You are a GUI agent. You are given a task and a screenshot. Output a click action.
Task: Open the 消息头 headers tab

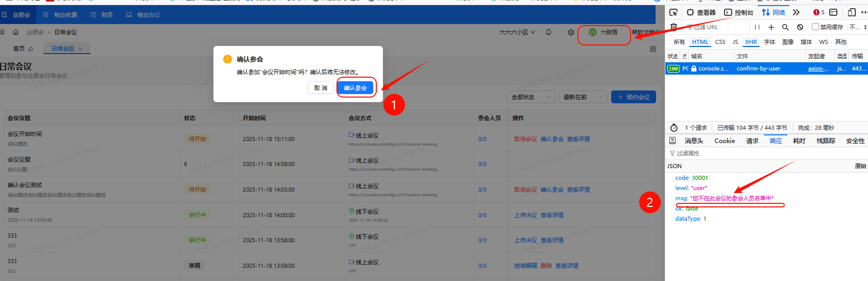click(694, 140)
